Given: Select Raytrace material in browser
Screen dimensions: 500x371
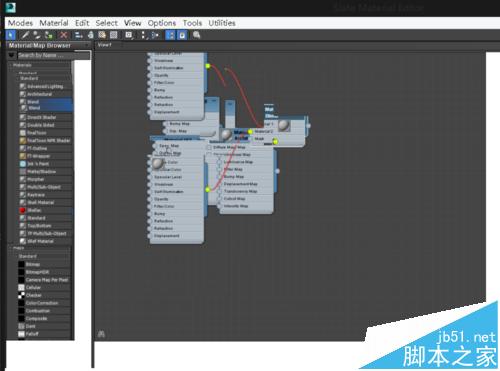Looking at the screenshot, I should [x=45, y=195].
